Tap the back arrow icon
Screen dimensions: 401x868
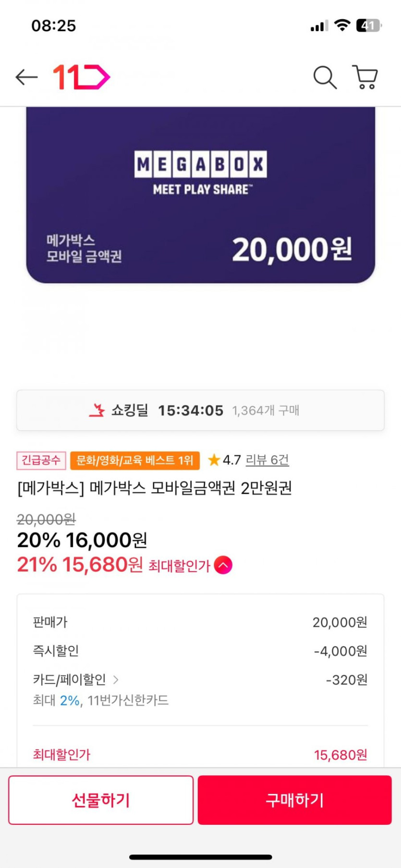(26, 77)
